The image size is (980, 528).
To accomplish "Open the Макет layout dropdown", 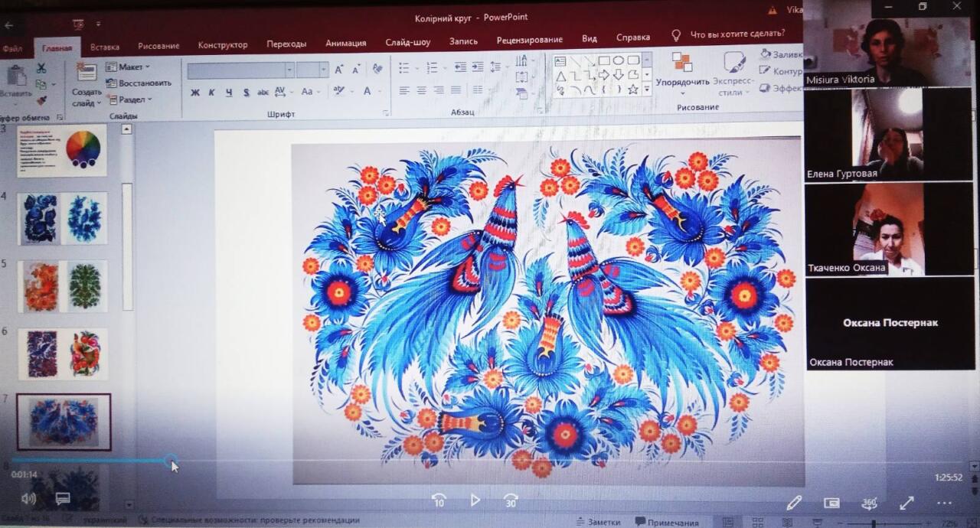I will coord(128,67).
